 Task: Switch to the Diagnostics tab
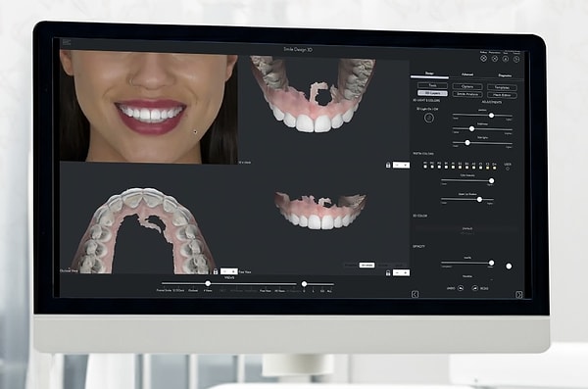coord(505,75)
